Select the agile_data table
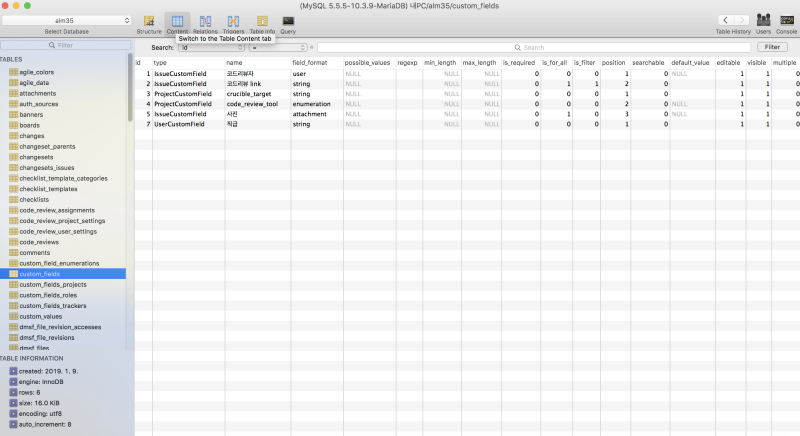Viewport: 800px width, 436px height. pyautogui.click(x=34, y=83)
